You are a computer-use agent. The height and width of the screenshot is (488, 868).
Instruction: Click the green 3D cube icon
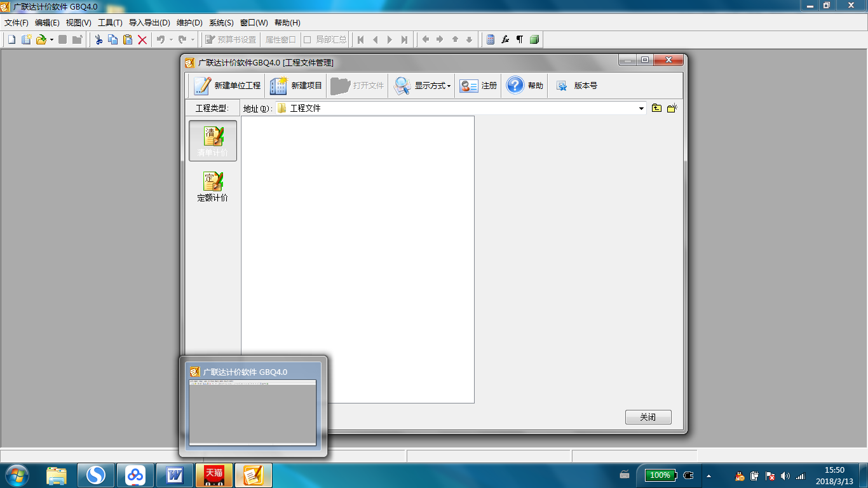point(534,39)
